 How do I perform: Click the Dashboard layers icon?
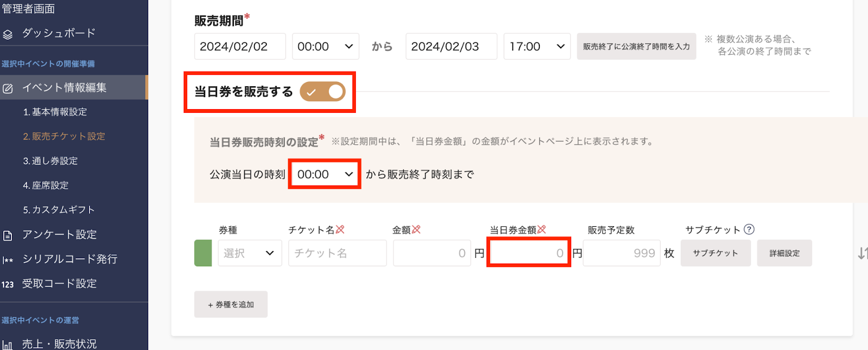[x=8, y=35]
